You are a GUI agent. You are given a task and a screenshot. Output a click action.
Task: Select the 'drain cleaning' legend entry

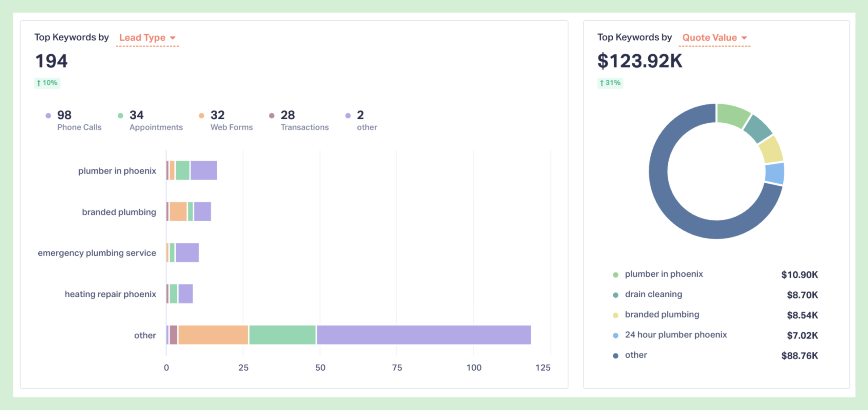coord(653,294)
